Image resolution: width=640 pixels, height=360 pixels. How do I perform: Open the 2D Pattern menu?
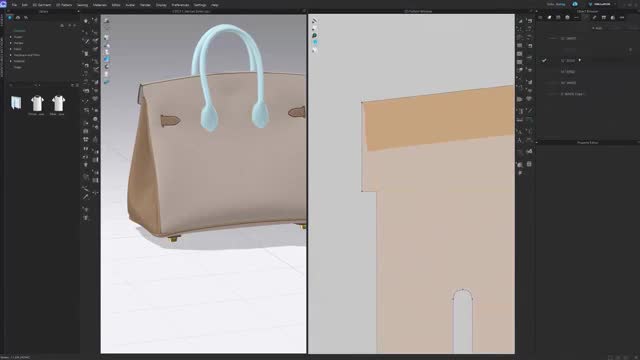64,5
